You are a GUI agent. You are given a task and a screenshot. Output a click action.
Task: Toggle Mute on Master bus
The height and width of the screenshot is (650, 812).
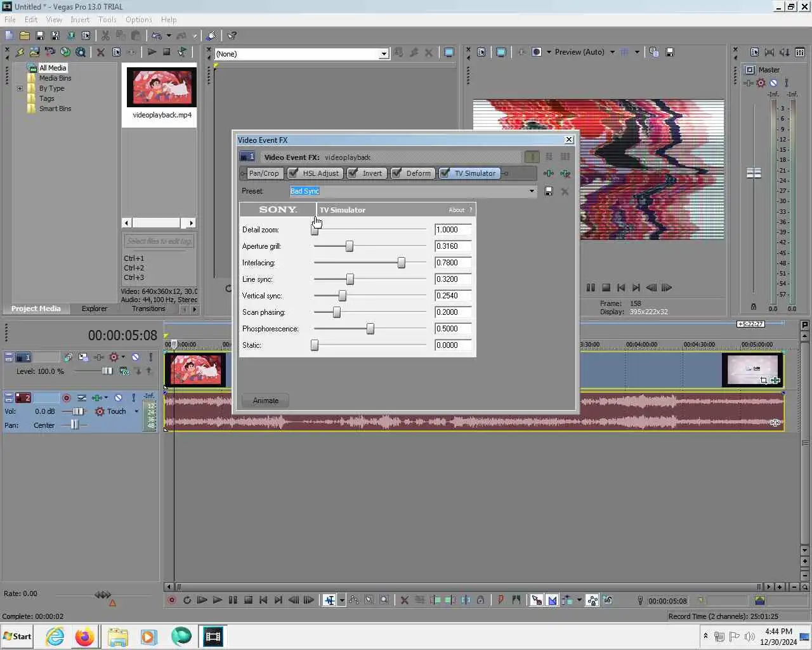coord(773,83)
